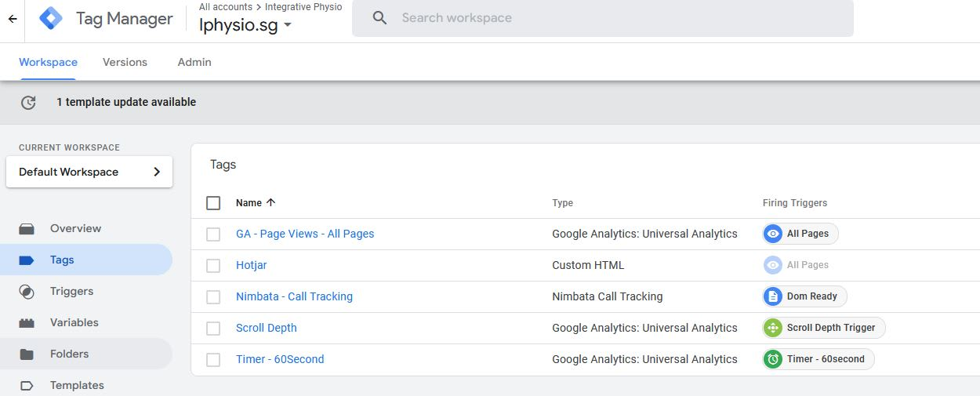Image resolution: width=980 pixels, height=396 pixels.
Task: Click the 1 template update available notice
Action: click(126, 102)
